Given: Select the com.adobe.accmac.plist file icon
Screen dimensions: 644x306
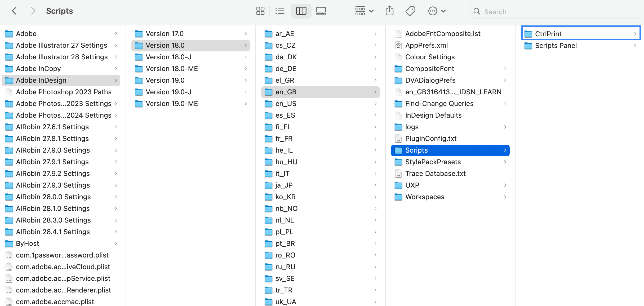Looking at the screenshot, I should click(9, 302).
